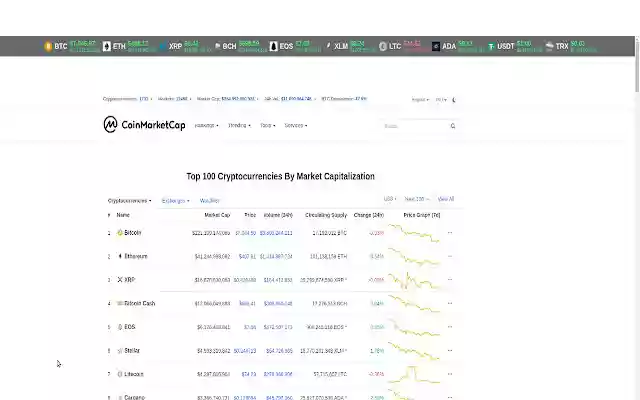This screenshot has height=400, width=640.
Task: Click the Stellar logo in table row
Action: (120, 351)
